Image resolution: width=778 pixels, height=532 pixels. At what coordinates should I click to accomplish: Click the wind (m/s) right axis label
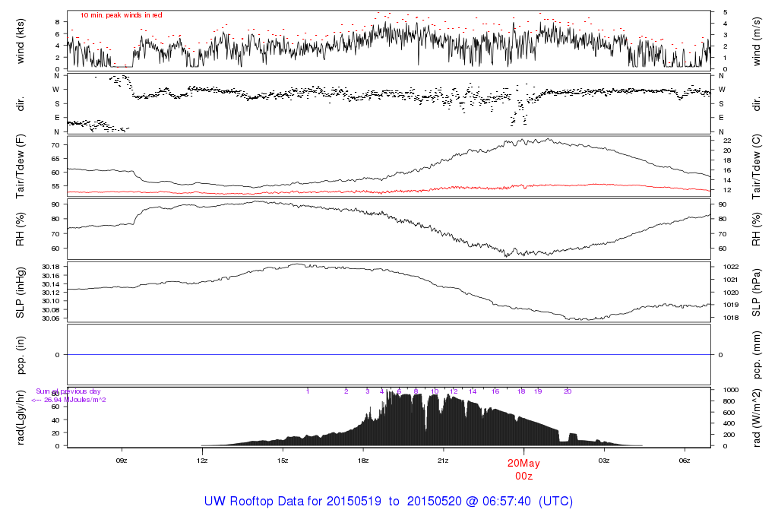tap(756, 42)
